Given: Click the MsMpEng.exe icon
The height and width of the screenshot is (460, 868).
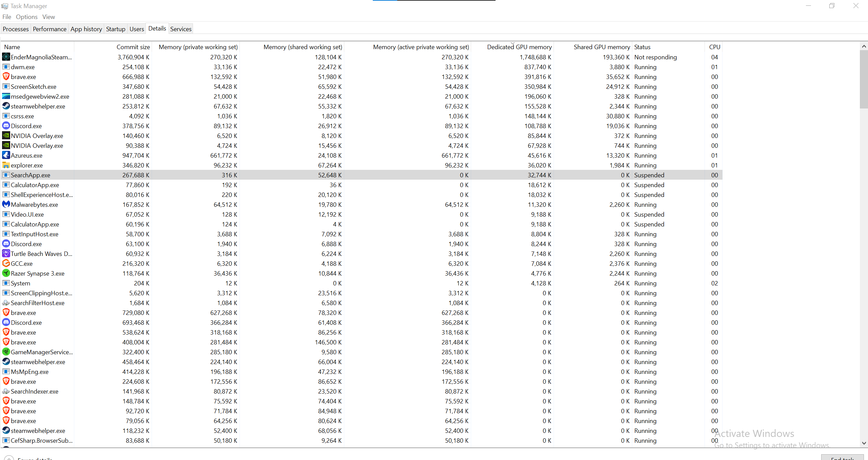Looking at the screenshot, I should (x=6, y=372).
